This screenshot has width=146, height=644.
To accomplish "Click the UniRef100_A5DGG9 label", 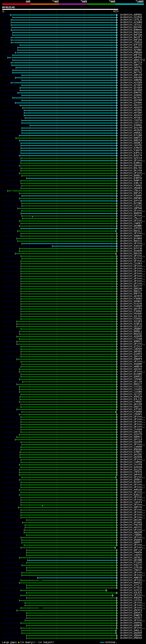I will coord(131,638).
